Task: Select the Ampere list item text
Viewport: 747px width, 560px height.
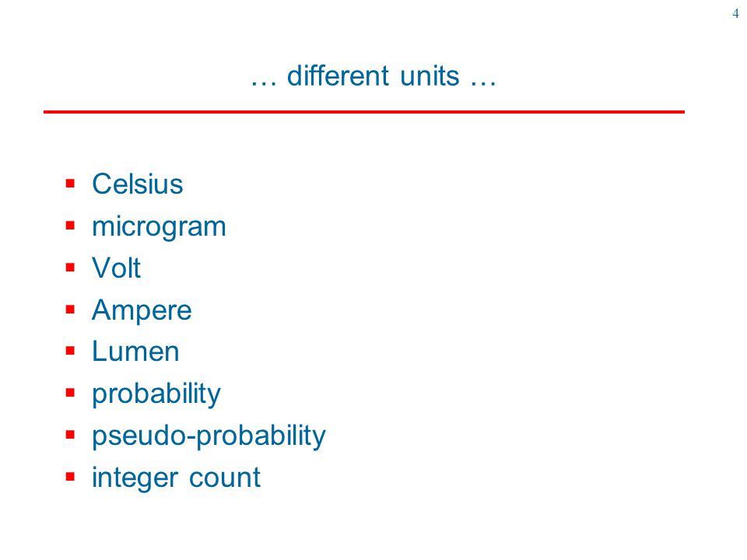Action: point(142,311)
